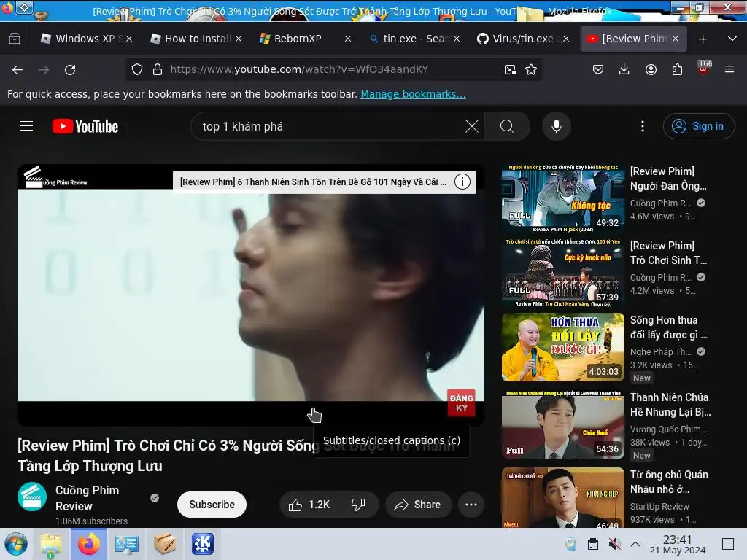
Task: Open the Firefox downloads panel
Action: tap(624, 69)
